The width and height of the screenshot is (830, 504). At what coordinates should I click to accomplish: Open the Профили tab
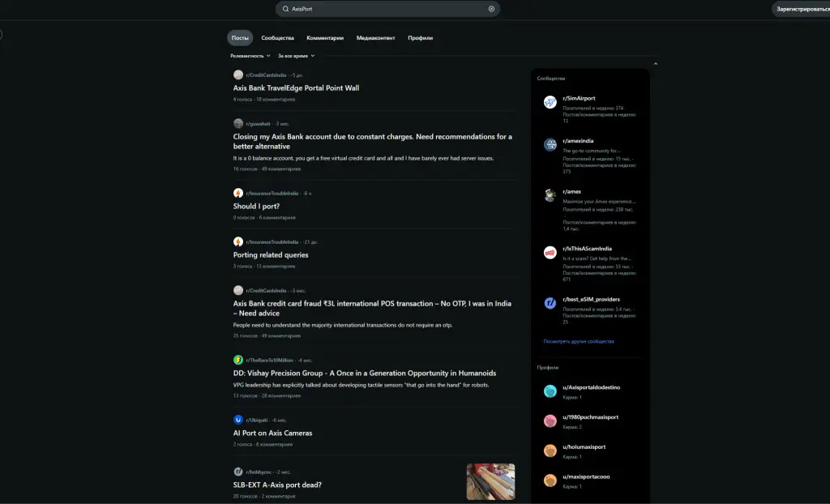point(421,37)
